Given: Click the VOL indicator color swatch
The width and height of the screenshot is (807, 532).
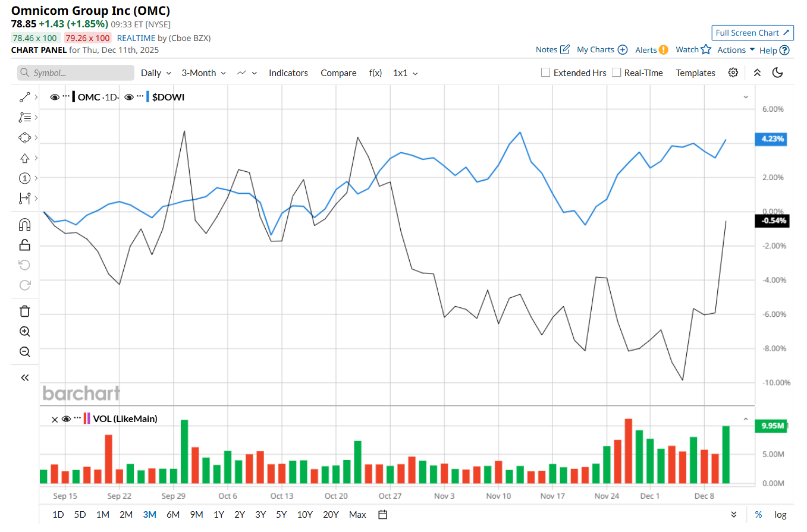Looking at the screenshot, I should point(87,418).
